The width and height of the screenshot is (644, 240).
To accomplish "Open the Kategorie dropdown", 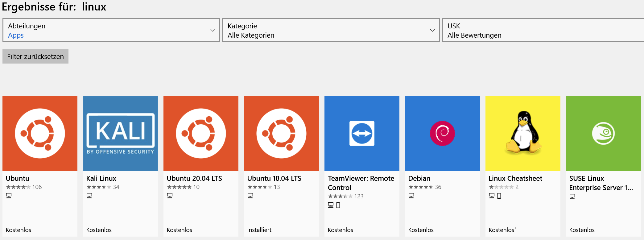I will click(x=331, y=30).
